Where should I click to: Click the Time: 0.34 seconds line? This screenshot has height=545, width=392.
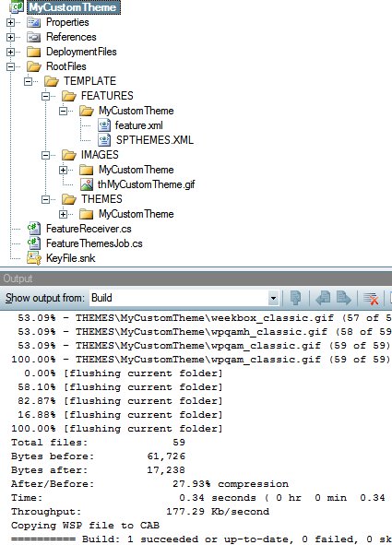pyautogui.click(x=198, y=498)
